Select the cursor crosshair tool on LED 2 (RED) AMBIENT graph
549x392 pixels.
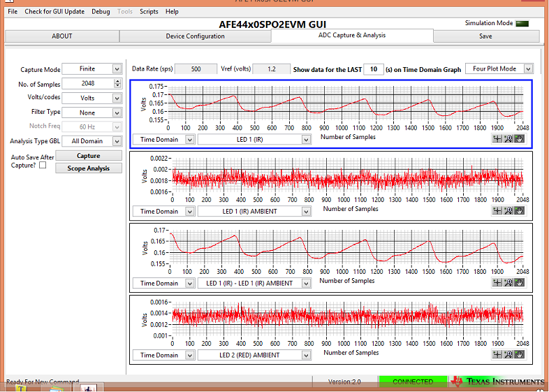tap(497, 354)
